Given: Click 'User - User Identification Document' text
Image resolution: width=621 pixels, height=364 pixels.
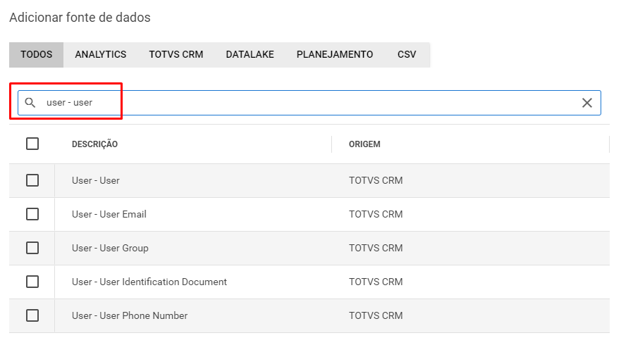Looking at the screenshot, I should tap(149, 282).
